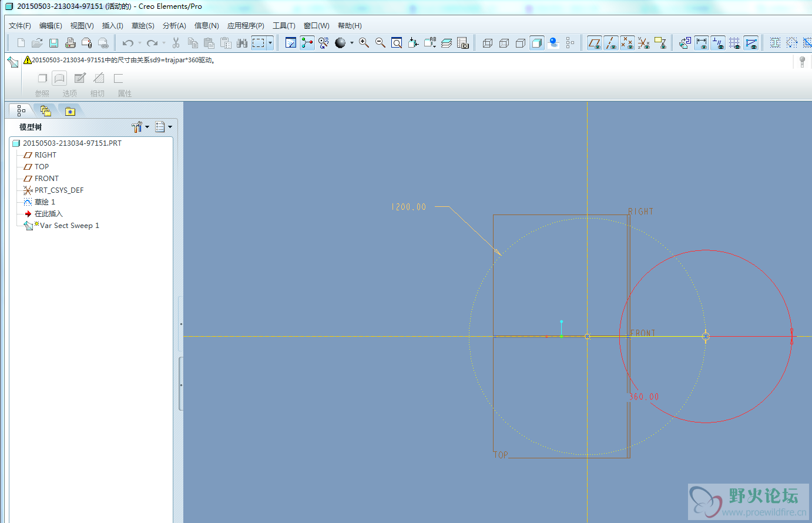Open the 文件(F) menu
This screenshot has width=812, height=523.
click(20, 26)
